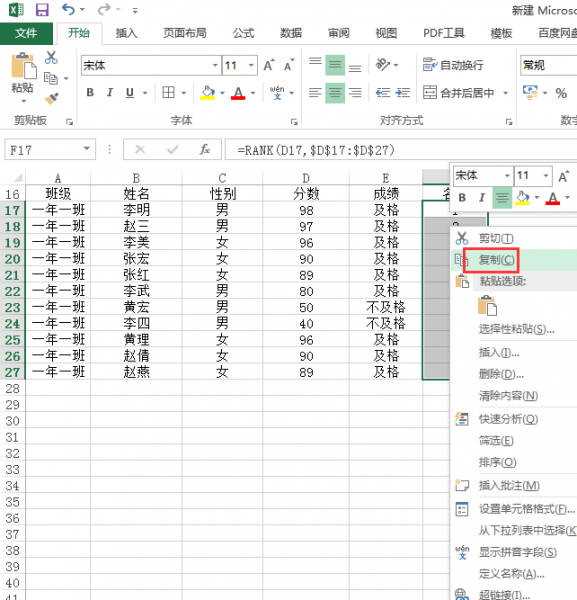Open the 合并后居中 dropdown arrow
The height and width of the screenshot is (600, 577).
click(505, 93)
